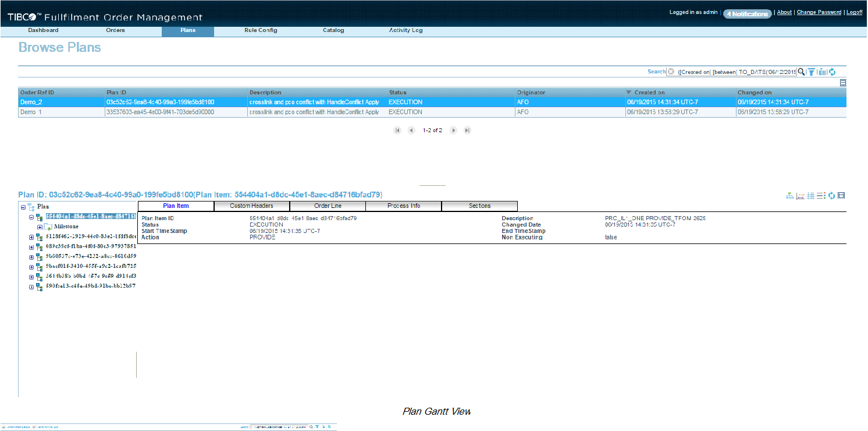Expand the 9b60537c plan item
868x431 pixels.
[x=31, y=257]
